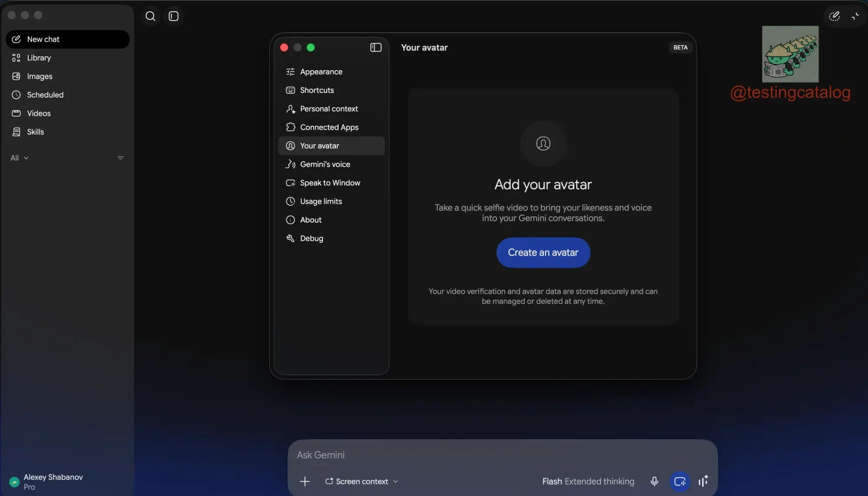Click the 'Your avatar' panel title
Viewport: 868px width, 496px height.
pos(424,48)
